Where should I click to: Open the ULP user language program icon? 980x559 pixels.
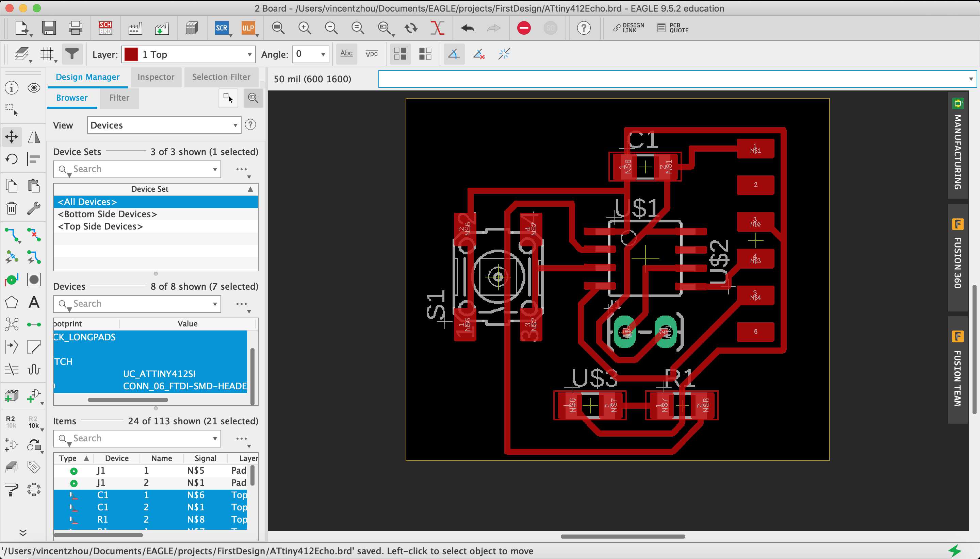point(248,28)
